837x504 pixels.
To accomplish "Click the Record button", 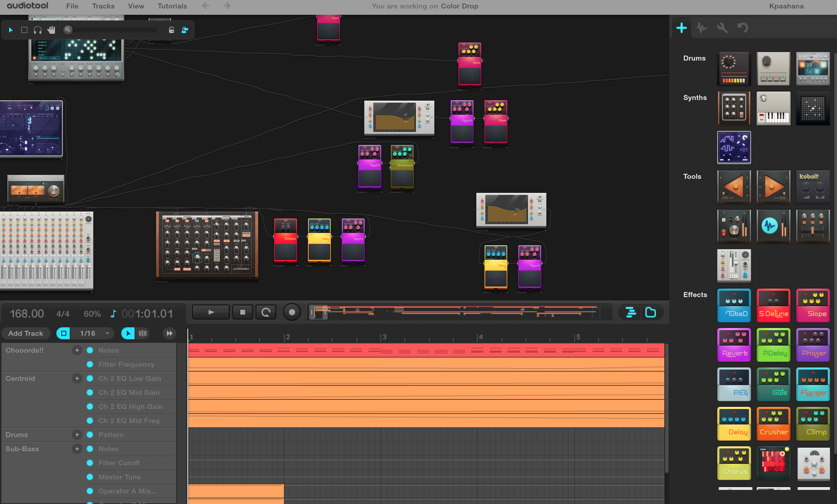I will (292, 312).
